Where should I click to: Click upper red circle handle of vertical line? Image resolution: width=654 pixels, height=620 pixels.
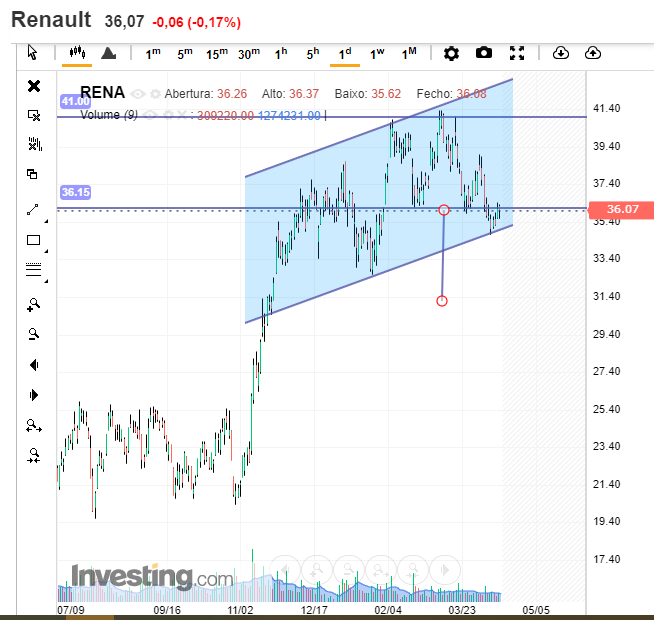coord(444,209)
